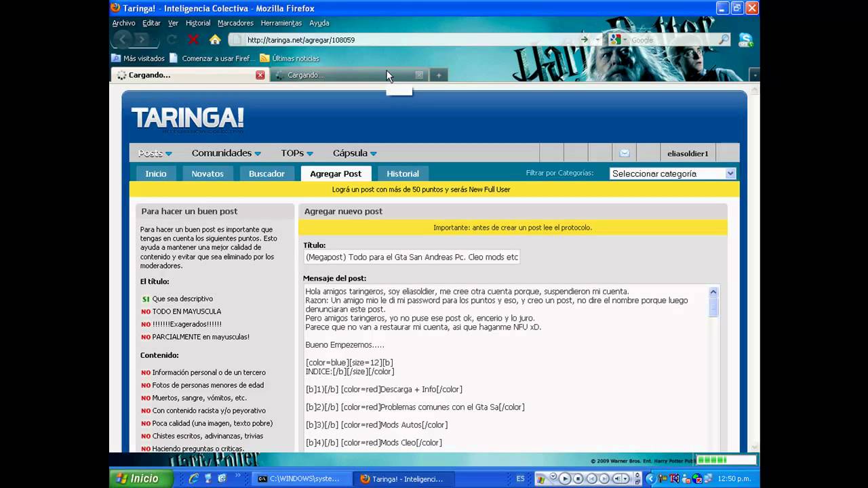This screenshot has width=868, height=488.
Task: Open the Buscador tab
Action: pyautogui.click(x=267, y=174)
